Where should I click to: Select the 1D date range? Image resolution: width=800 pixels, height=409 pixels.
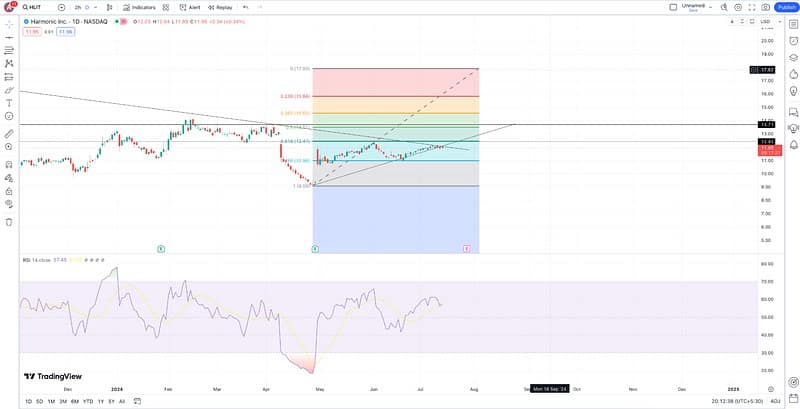(28, 402)
